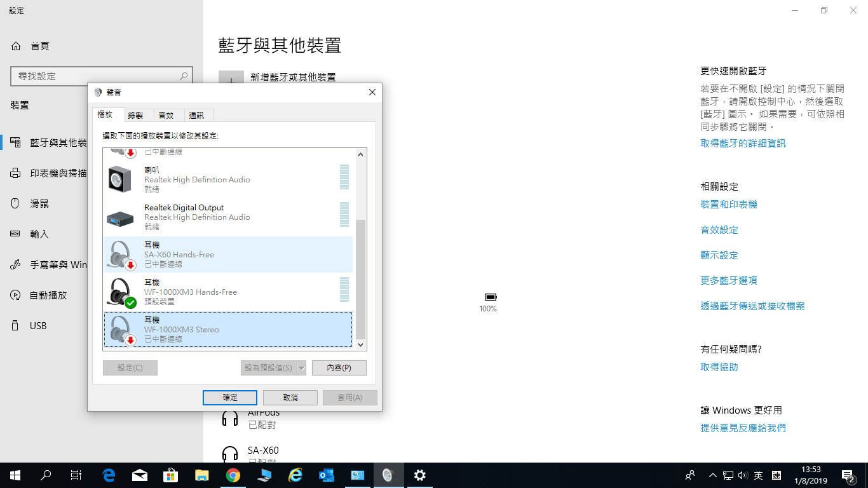This screenshot has height=488, width=868.
Task: Click the volume icon in system tray
Action: (743, 475)
